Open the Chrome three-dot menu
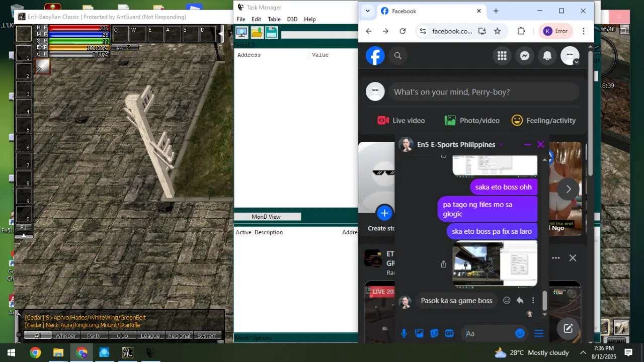 coord(584,31)
